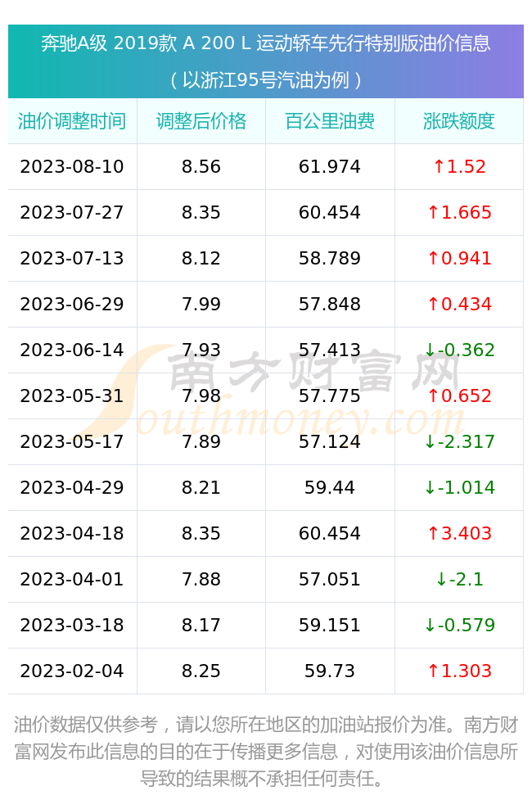This screenshot has width=532, height=800.
Task: Click the 调整后价格 column header
Action: pos(201,121)
